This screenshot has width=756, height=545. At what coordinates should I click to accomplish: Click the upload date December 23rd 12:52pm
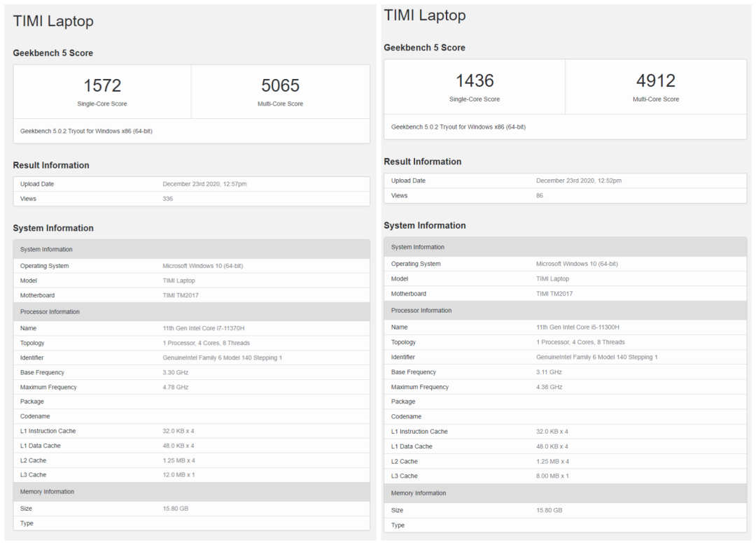pos(578,181)
